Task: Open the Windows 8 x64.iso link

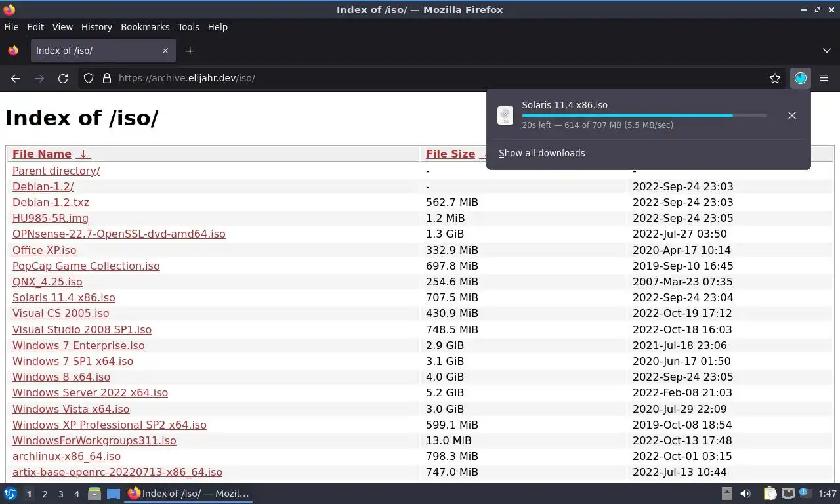Action: [61, 377]
